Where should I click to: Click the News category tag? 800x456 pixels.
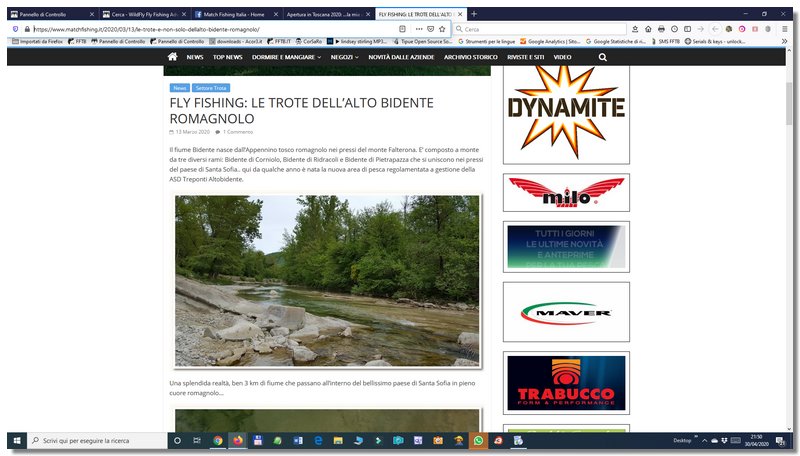(180, 88)
